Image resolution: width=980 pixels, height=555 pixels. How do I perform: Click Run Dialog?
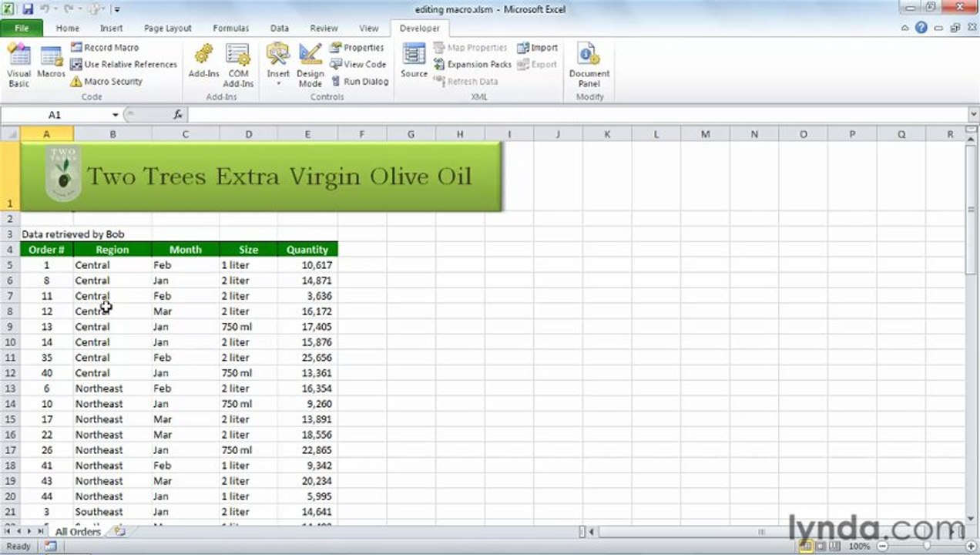point(360,82)
